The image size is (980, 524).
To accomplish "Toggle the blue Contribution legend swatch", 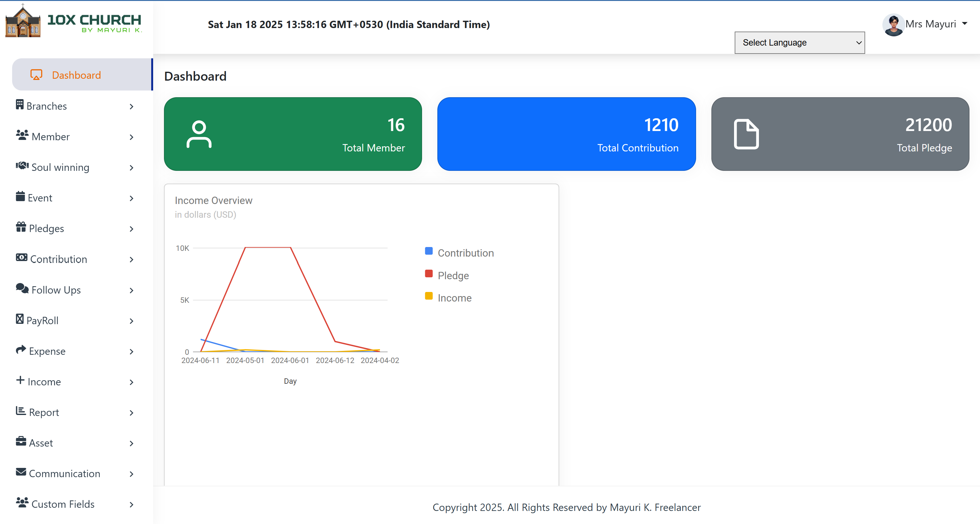I will click(x=429, y=251).
